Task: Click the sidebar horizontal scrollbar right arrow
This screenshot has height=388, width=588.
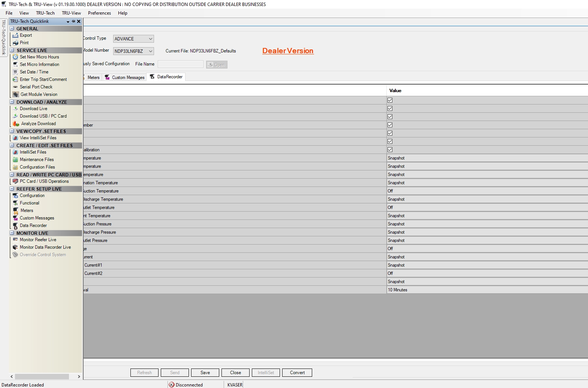Action: tap(79, 377)
